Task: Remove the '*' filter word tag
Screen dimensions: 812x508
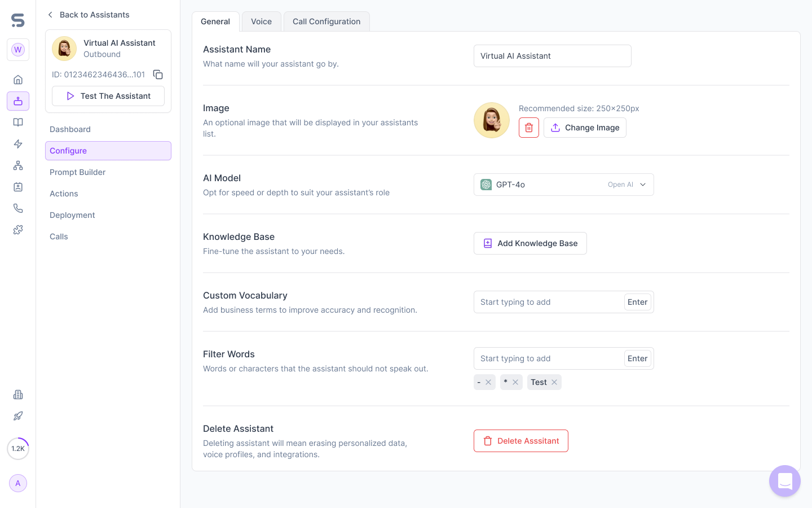Action: click(515, 382)
